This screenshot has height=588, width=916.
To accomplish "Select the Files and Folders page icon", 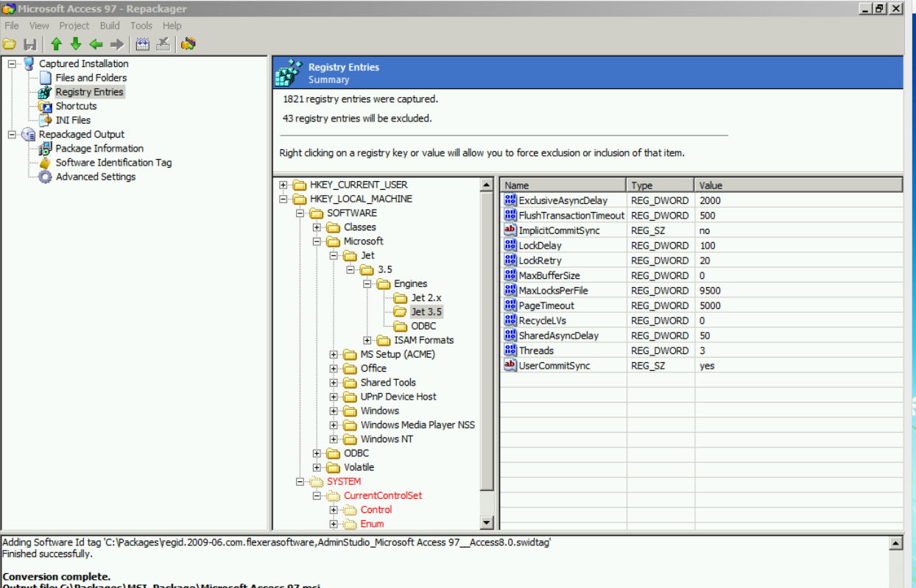I will coord(45,78).
